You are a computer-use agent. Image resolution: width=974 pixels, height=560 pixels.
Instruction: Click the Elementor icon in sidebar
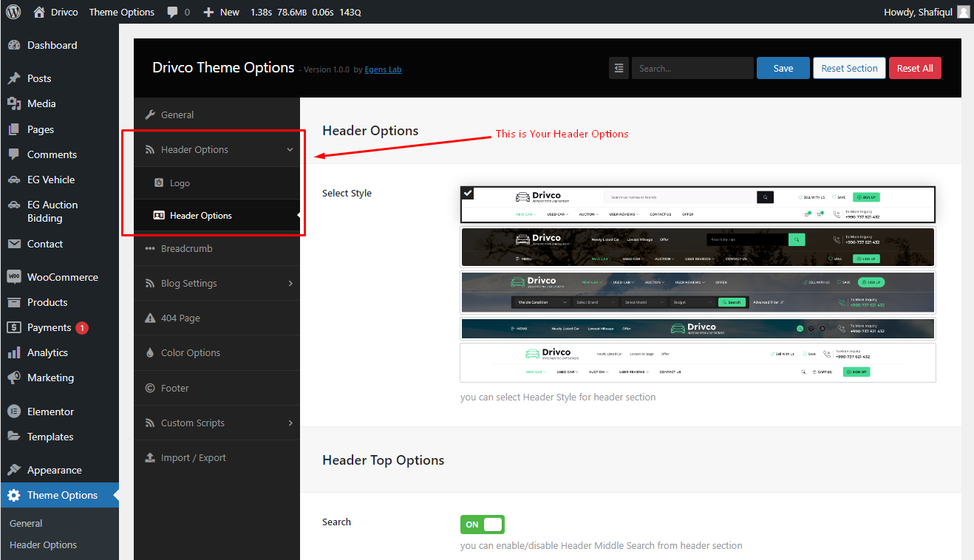[x=14, y=412]
